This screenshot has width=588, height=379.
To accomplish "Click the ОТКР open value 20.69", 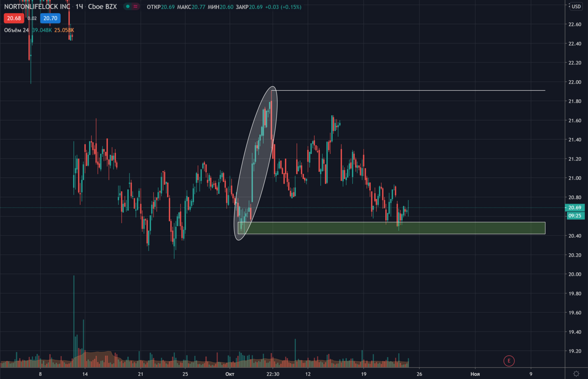I will tap(168, 7).
